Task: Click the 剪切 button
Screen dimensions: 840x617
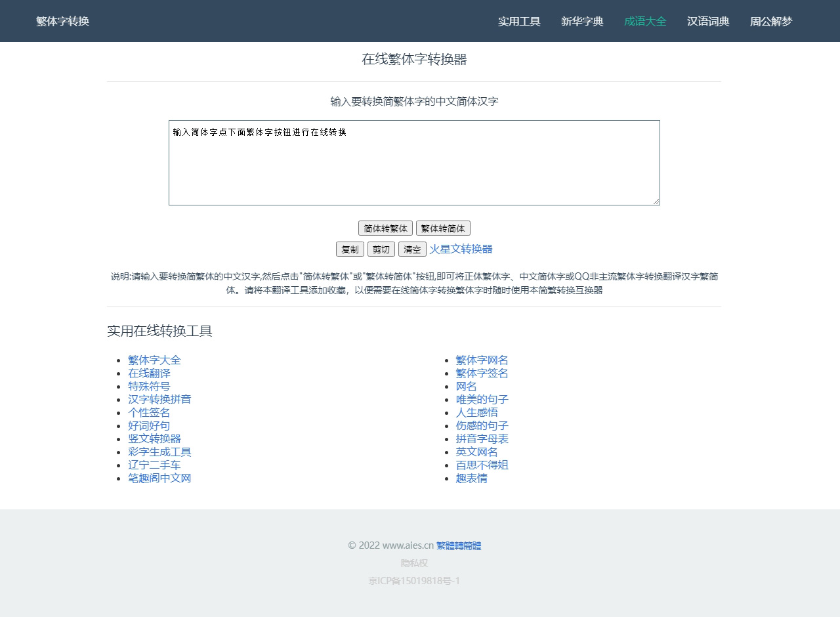Action: pos(381,249)
